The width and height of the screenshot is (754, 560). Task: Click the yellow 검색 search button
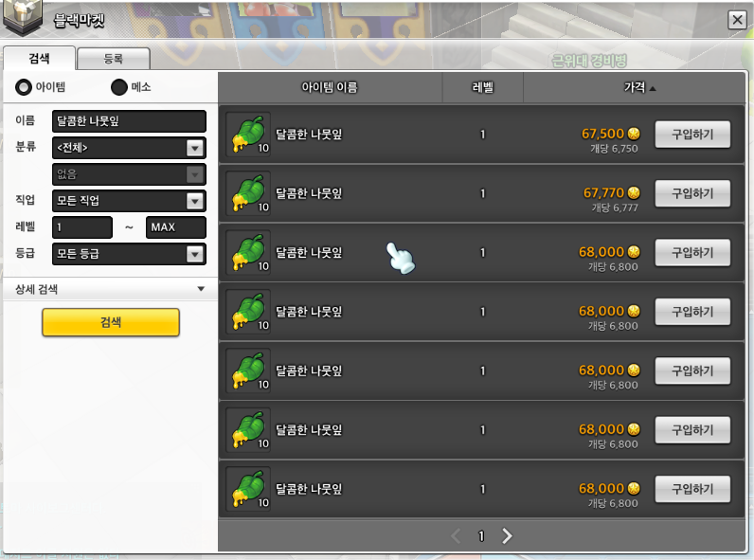coord(111,322)
